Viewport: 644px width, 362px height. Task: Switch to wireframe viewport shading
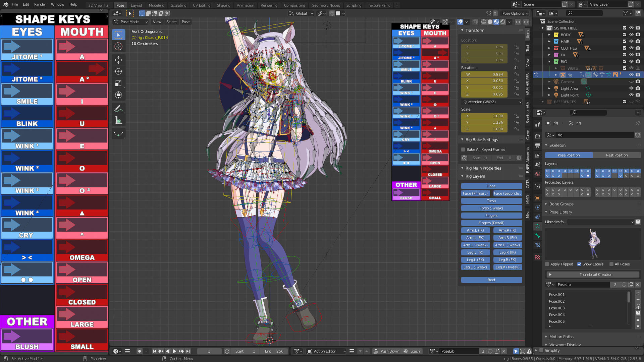click(484, 22)
